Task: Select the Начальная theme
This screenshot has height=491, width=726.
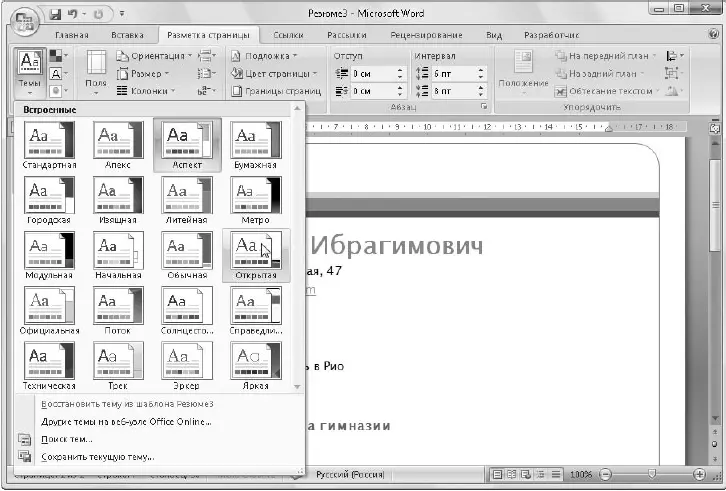Action: tap(118, 255)
